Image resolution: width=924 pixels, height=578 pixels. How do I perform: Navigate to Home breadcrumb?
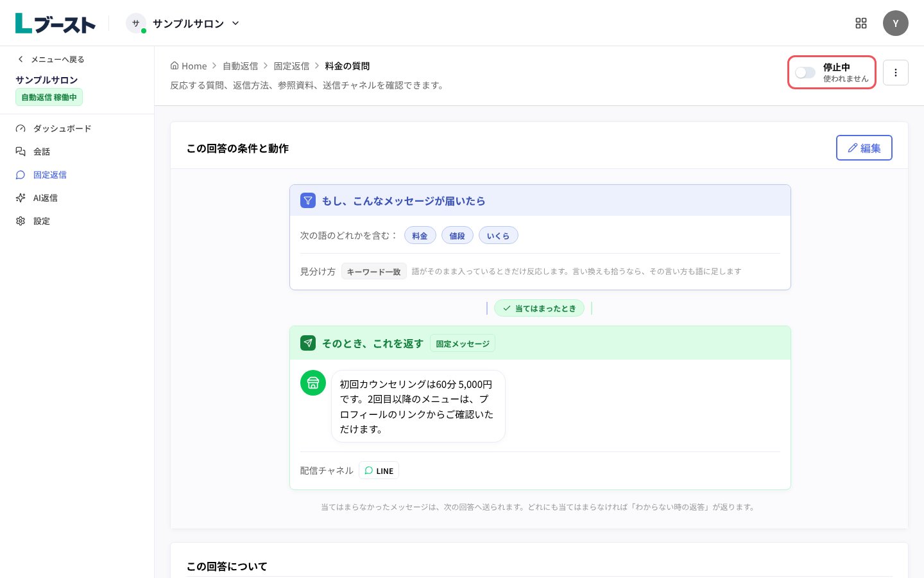tap(189, 66)
